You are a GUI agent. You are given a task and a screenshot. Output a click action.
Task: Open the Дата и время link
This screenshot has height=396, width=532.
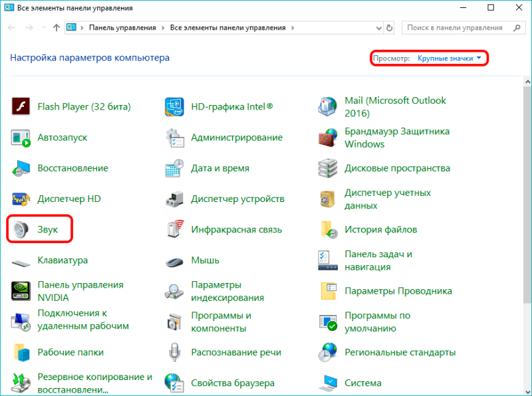click(220, 168)
